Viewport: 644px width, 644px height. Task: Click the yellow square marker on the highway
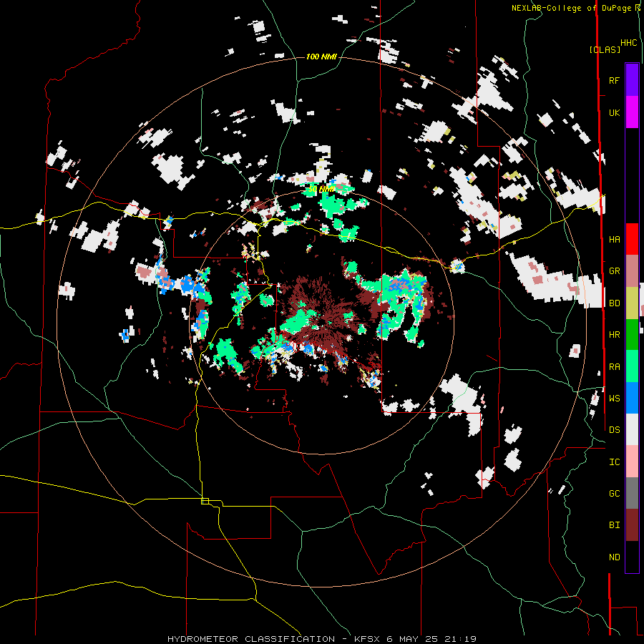pyautogui.click(x=205, y=501)
